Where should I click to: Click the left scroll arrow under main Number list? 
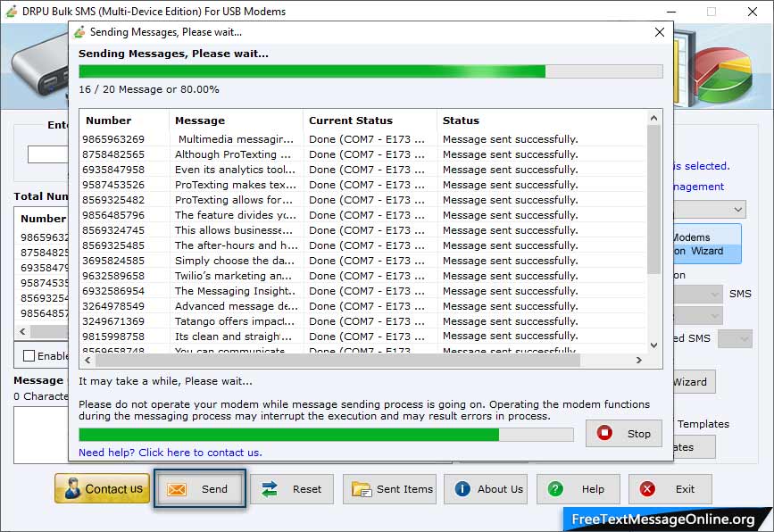[x=22, y=332]
